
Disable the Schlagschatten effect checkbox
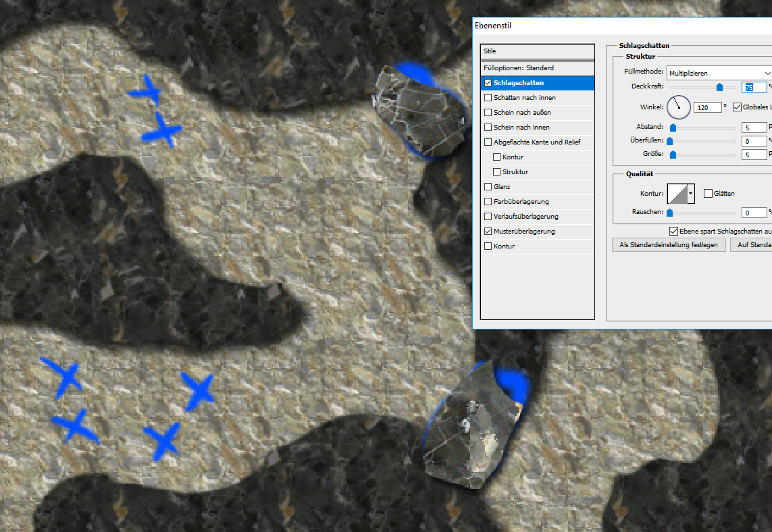[x=488, y=83]
